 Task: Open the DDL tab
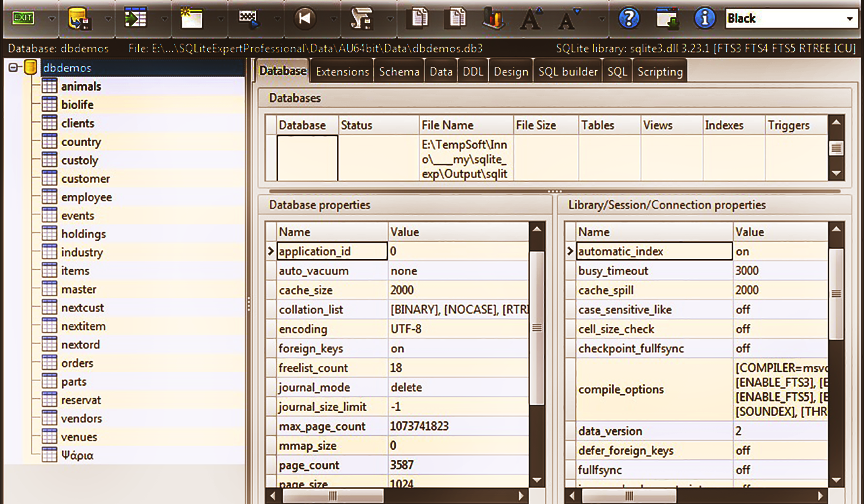tap(473, 71)
